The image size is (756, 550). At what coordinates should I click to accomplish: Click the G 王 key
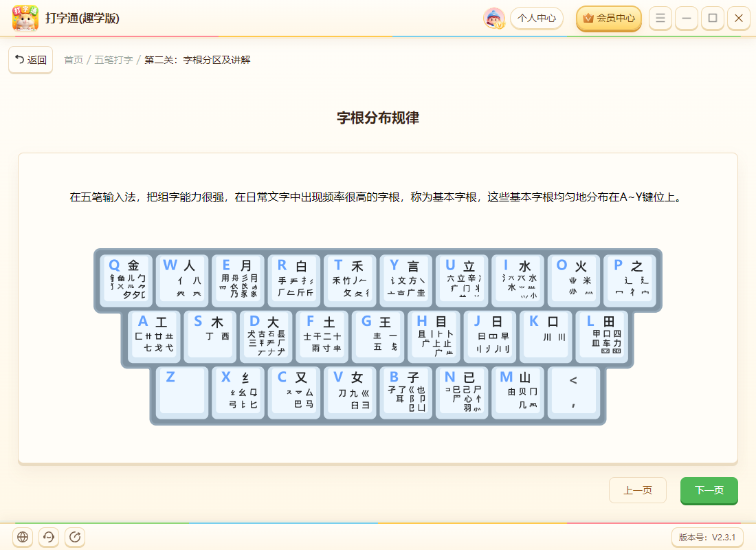378,336
